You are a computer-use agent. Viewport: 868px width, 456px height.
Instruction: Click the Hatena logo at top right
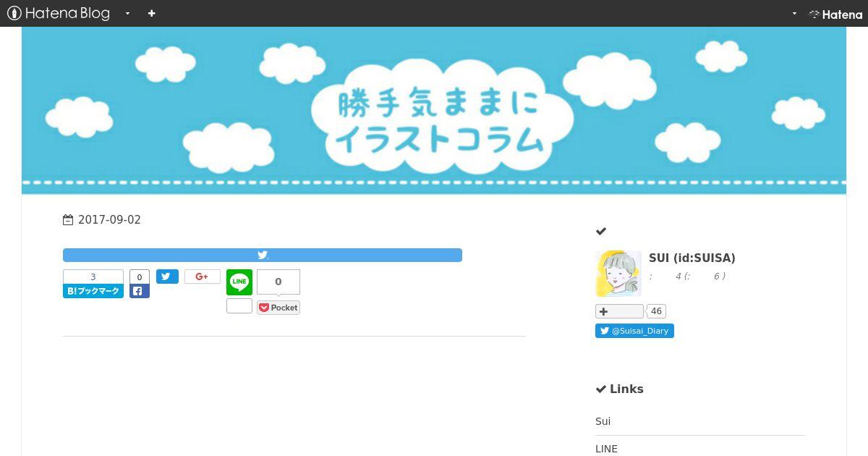[835, 14]
